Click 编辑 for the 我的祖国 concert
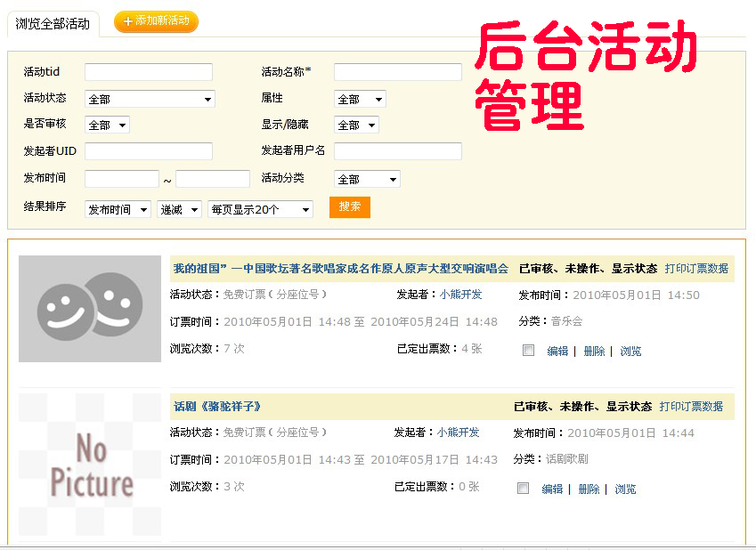The image size is (756, 550). 557,352
